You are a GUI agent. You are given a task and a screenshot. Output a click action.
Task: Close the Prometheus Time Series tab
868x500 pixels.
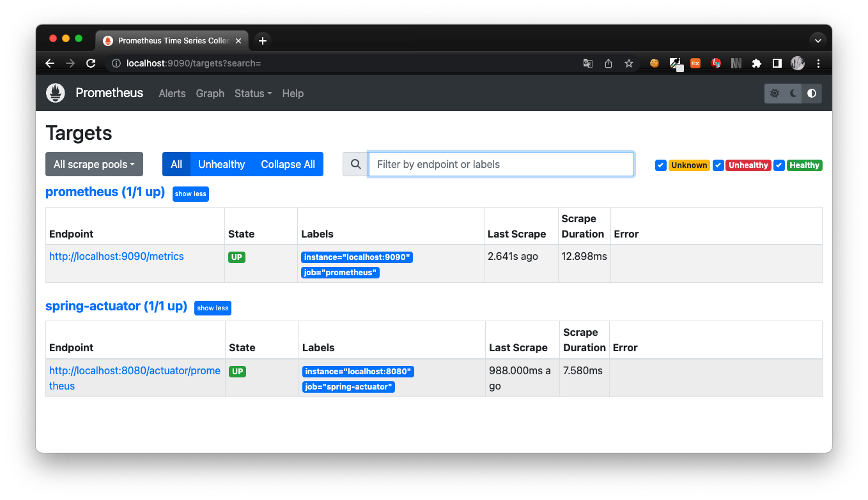[x=238, y=41]
